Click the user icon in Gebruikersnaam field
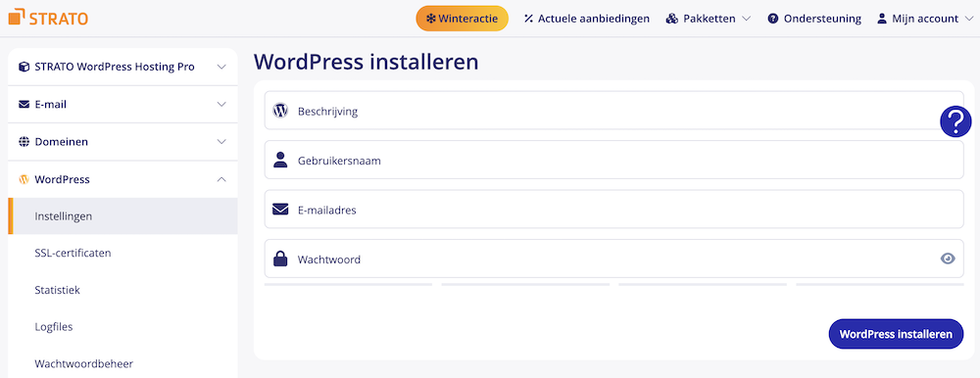Viewport: 980px width, 378px height. click(280, 160)
